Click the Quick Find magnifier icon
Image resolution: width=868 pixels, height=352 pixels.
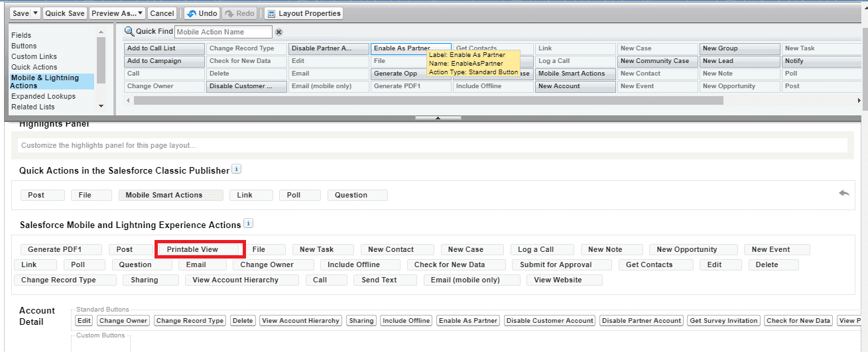[129, 32]
